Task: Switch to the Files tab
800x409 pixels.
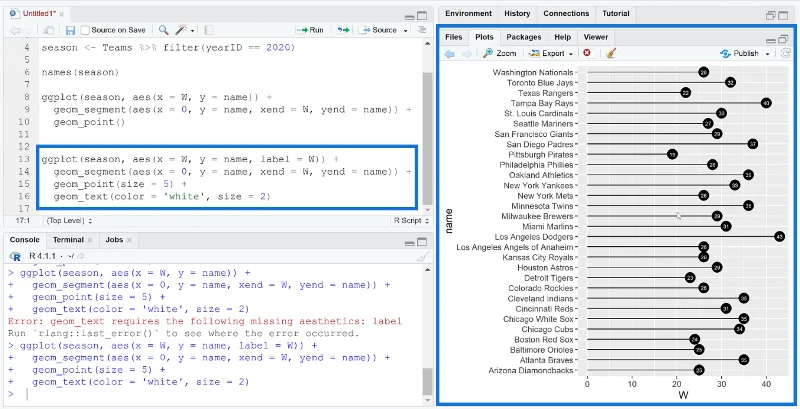Action: coord(454,37)
